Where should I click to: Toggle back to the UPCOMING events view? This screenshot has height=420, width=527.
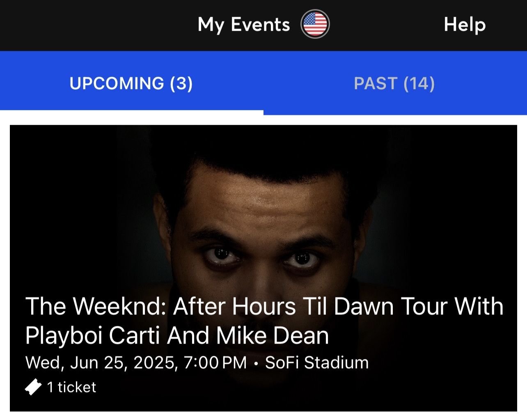click(x=131, y=83)
